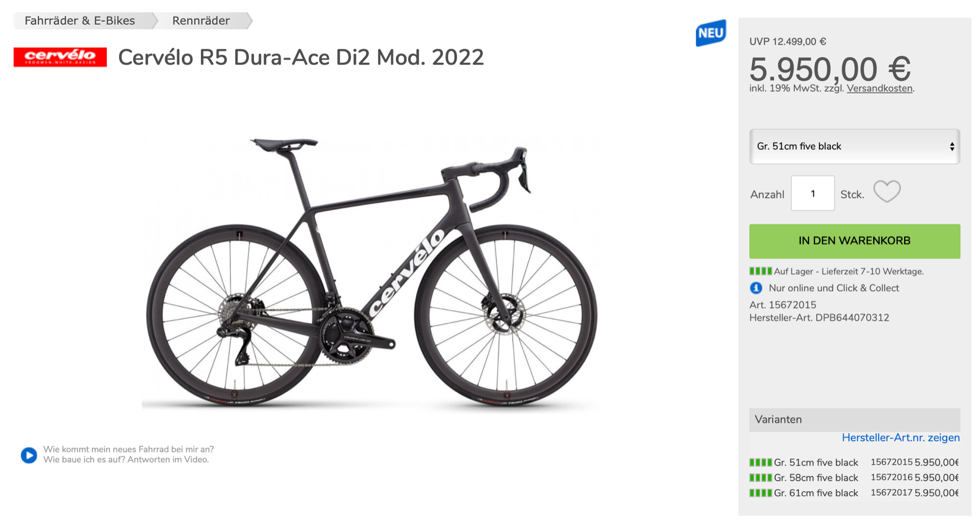Click the green stock indicator beside Auf Lager
The width and height of the screenshot is (980, 526).
(x=760, y=271)
